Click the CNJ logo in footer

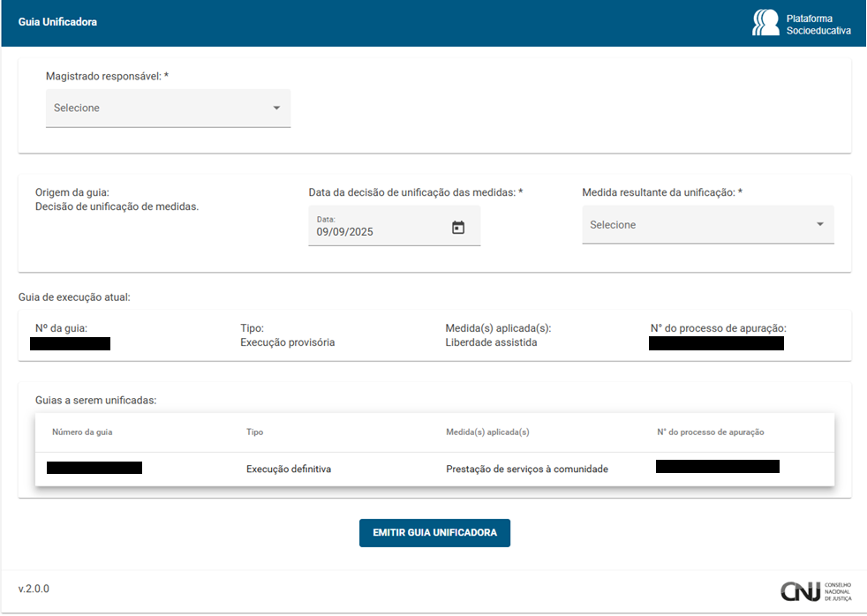pos(815,591)
